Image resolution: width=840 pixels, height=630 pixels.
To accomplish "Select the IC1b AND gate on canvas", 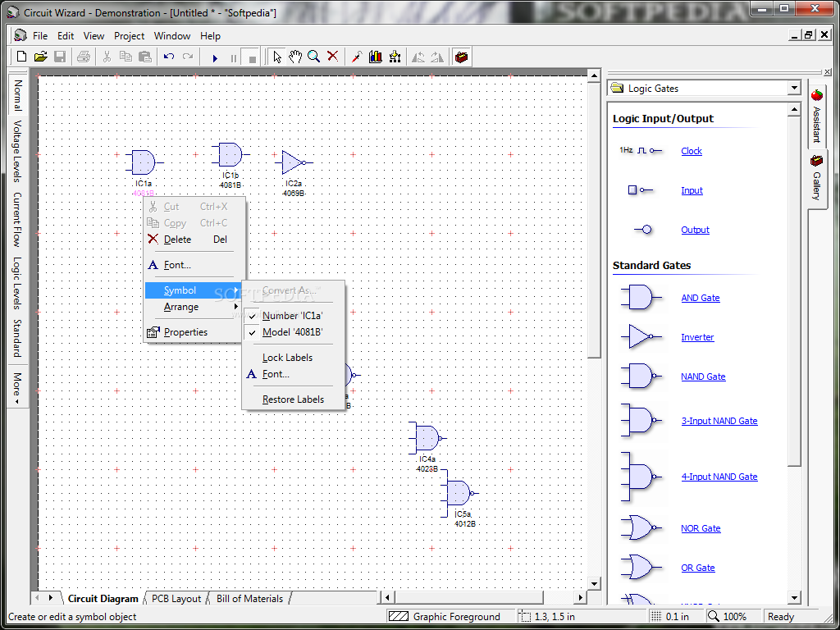I will [x=231, y=155].
